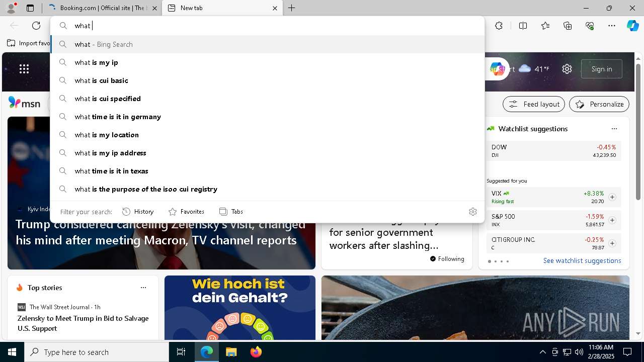Screen dimensions: 644x362
Task: Click the MSN logo
Action: coord(25,103)
